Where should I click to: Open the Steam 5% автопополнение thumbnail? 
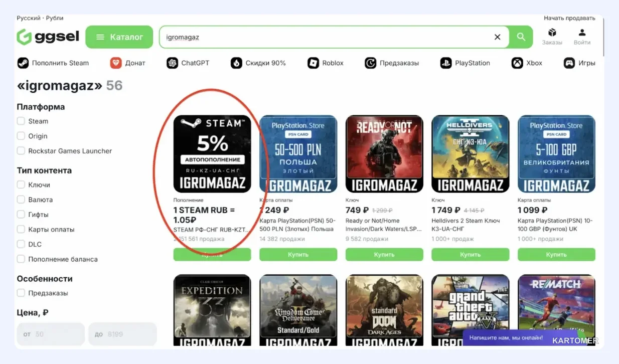click(x=212, y=154)
